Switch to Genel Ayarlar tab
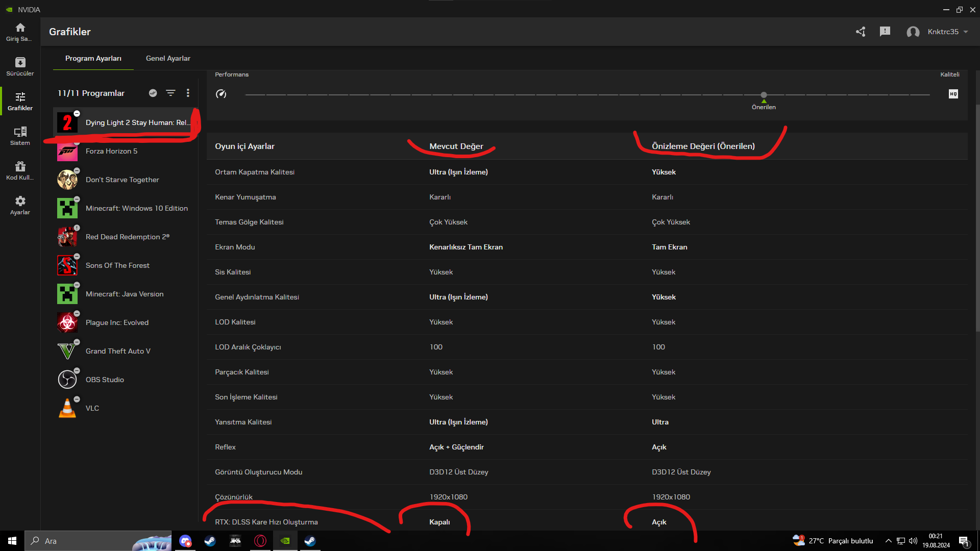980x551 pixels. (x=168, y=58)
